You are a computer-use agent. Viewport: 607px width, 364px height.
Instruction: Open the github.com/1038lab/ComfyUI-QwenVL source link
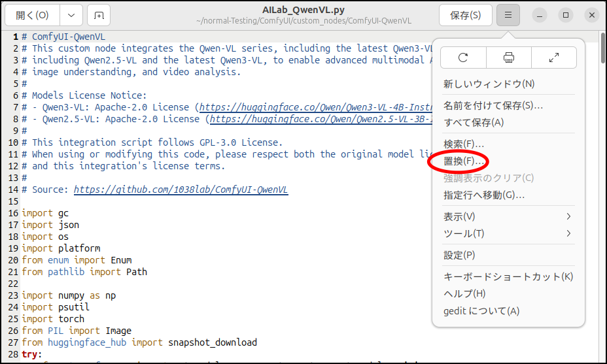181,190
